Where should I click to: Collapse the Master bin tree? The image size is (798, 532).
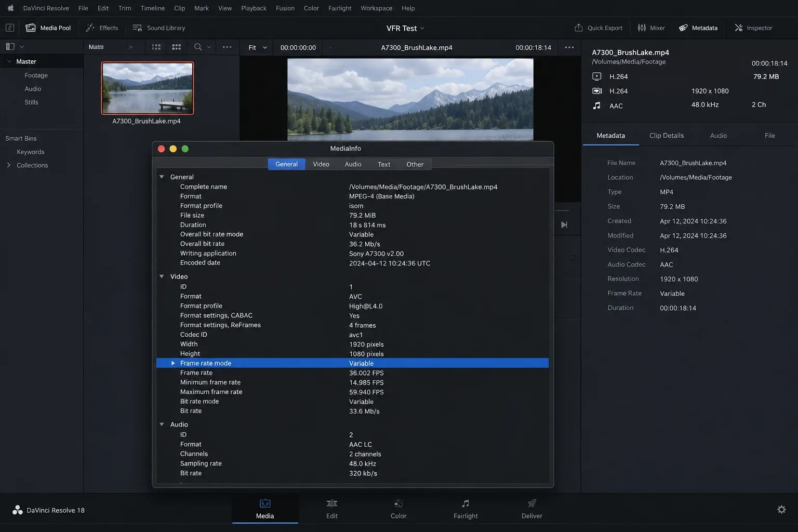pyautogui.click(x=9, y=61)
